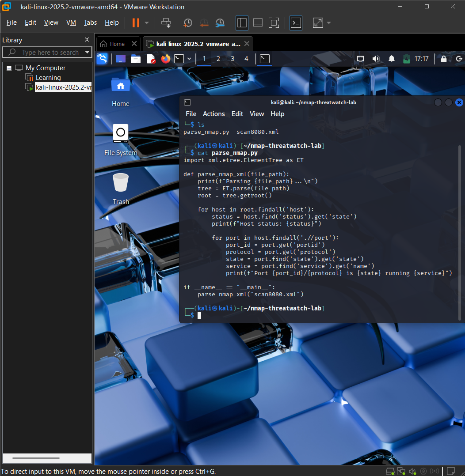465x476 pixels.
Task: Toggle the thumbnail bar view
Action: [x=258, y=23]
